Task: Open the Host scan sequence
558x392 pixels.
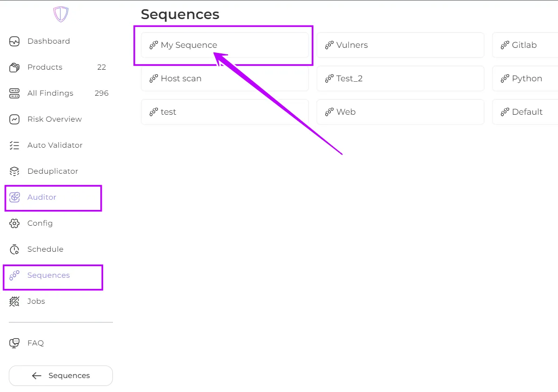Action: (x=224, y=78)
